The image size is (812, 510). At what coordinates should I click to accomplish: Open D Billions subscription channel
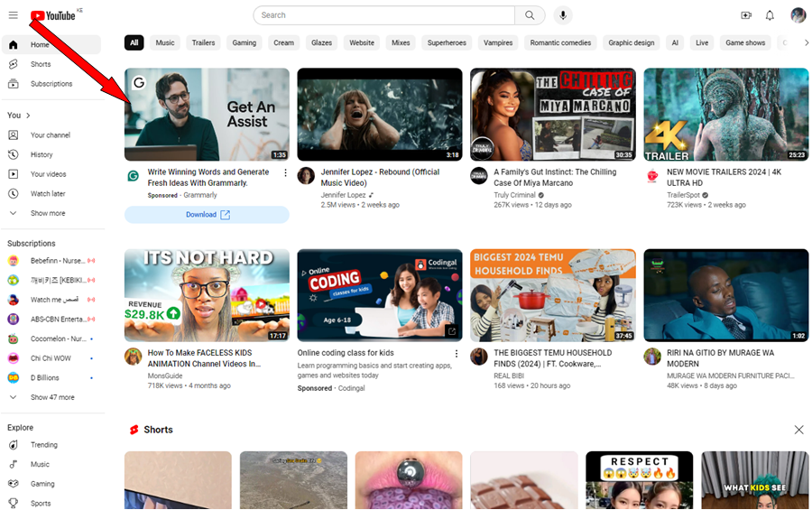click(51, 378)
